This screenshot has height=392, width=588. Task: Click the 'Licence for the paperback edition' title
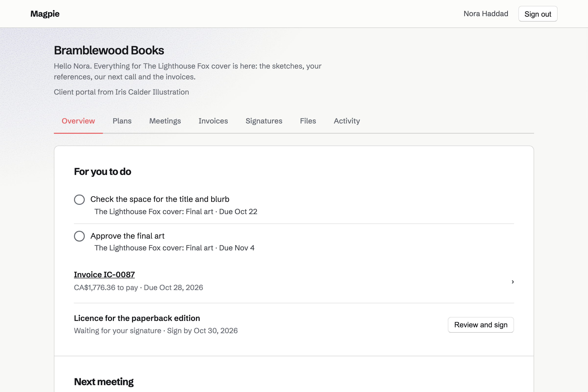click(137, 318)
